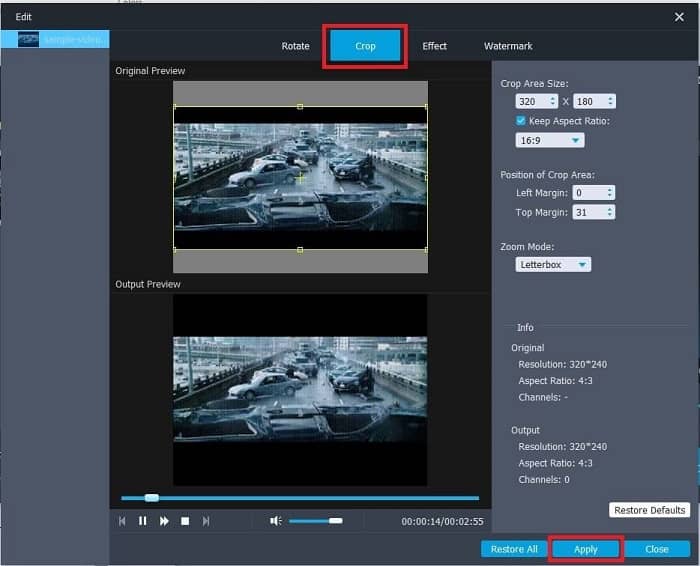Image resolution: width=700 pixels, height=566 pixels.
Task: Increase Top Margin with up arrow
Action: (x=609, y=209)
